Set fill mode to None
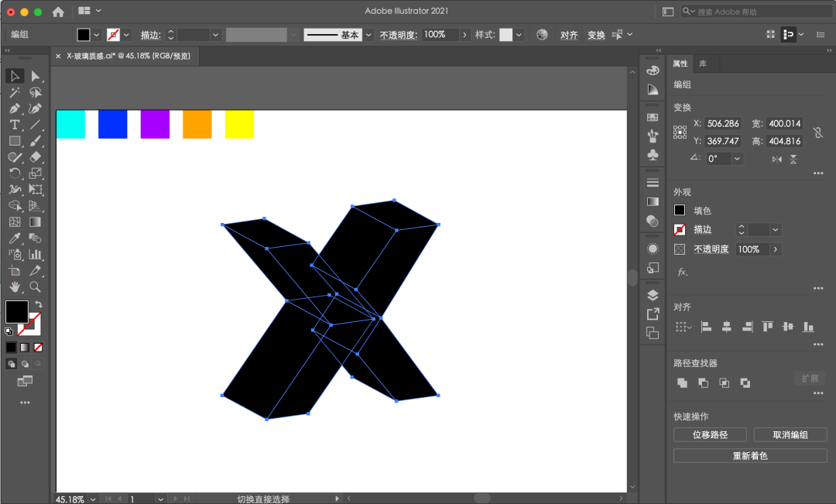The width and height of the screenshot is (836, 504). (39, 348)
